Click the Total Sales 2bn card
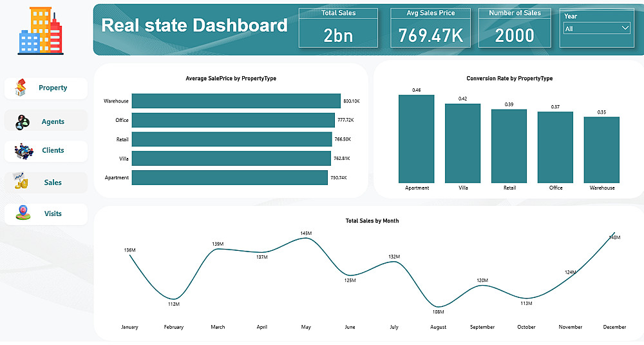This screenshot has width=644, height=345. pos(338,28)
